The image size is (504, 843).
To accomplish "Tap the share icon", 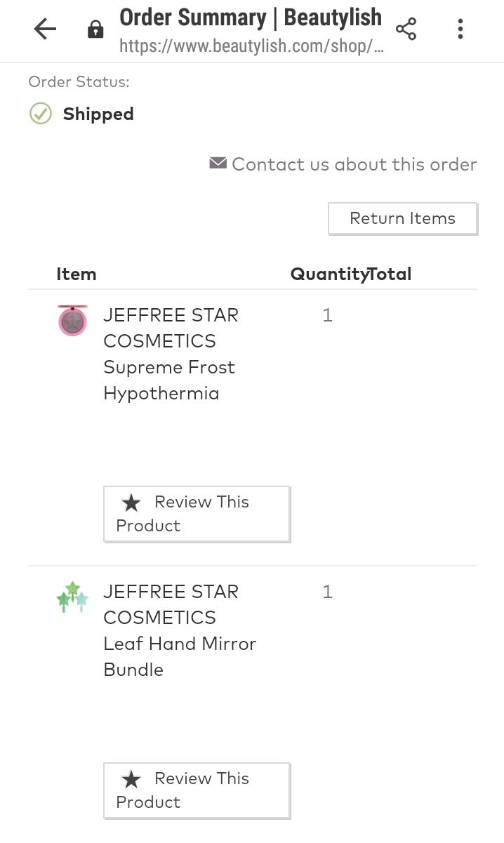I will 406,29.
